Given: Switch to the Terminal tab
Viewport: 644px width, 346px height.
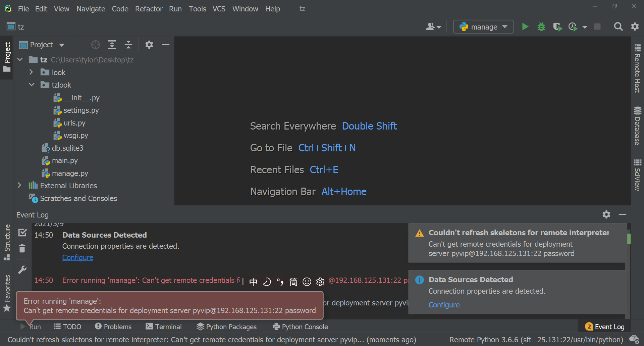Looking at the screenshot, I should [x=164, y=327].
